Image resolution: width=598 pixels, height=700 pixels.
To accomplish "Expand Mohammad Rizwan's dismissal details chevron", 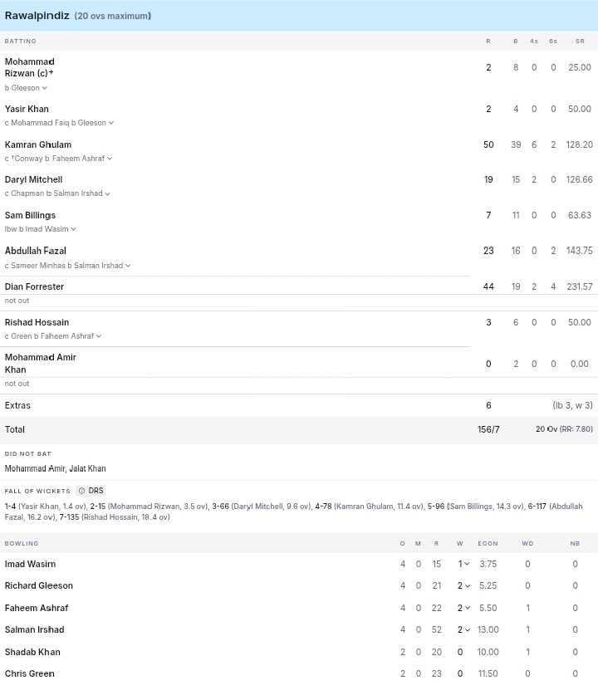I will 45,88.
